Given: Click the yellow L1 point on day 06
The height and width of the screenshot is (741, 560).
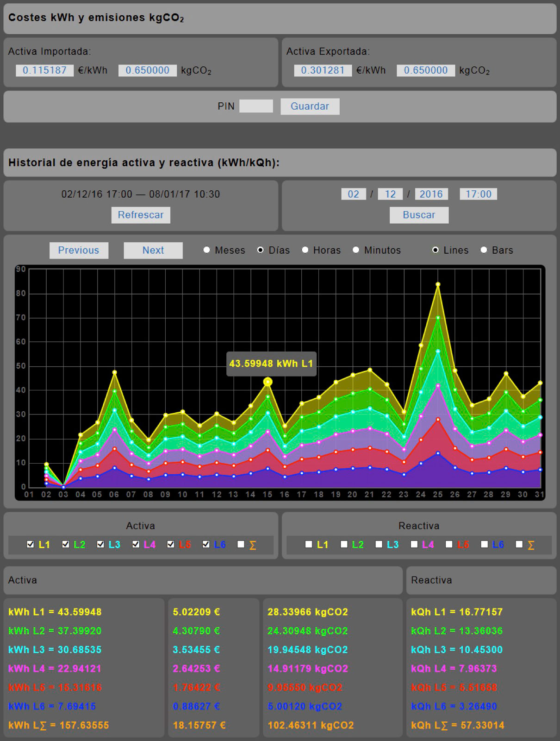Looking at the screenshot, I should point(114,372).
